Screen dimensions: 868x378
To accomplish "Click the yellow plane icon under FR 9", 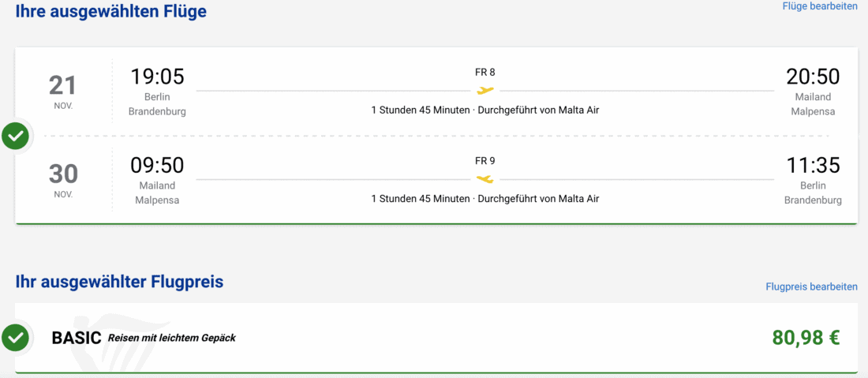I will pos(485,178).
